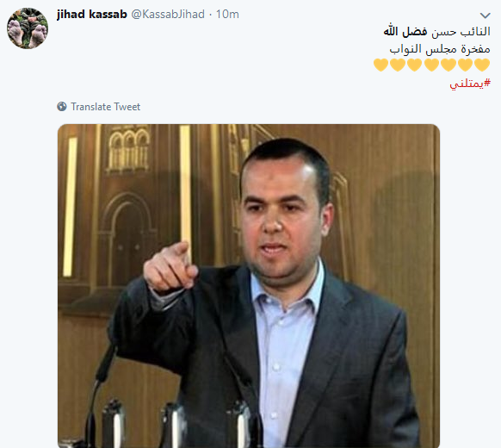Click the middle yellow heart emoji

[431, 65]
